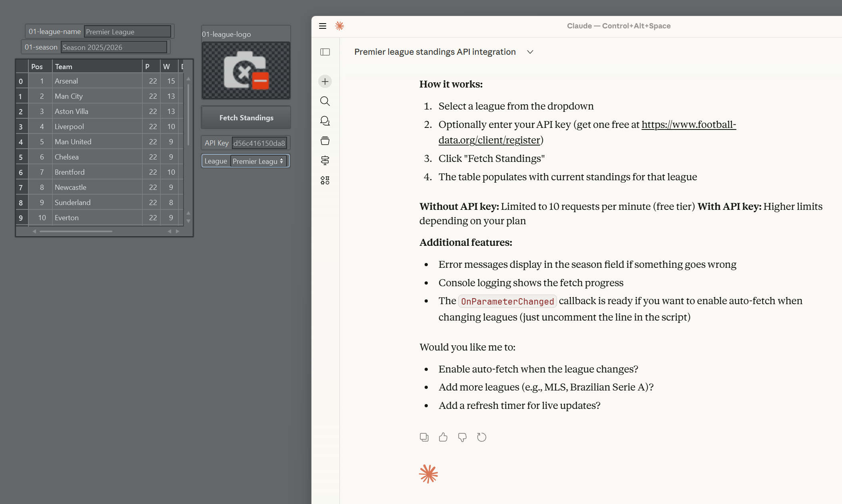The image size is (842, 504).
Task: Expand the chat title dropdown chevron
Action: coord(530,52)
